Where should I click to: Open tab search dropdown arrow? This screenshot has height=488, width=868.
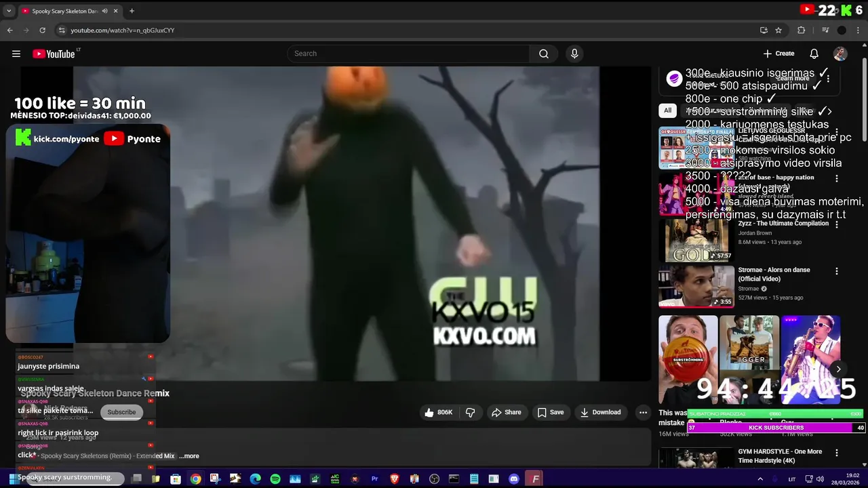[x=9, y=11]
